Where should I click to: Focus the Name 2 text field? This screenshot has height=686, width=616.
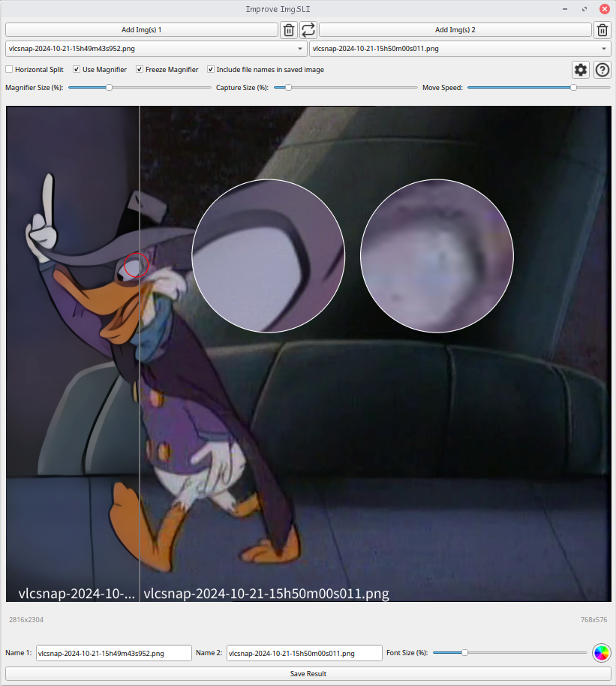305,653
